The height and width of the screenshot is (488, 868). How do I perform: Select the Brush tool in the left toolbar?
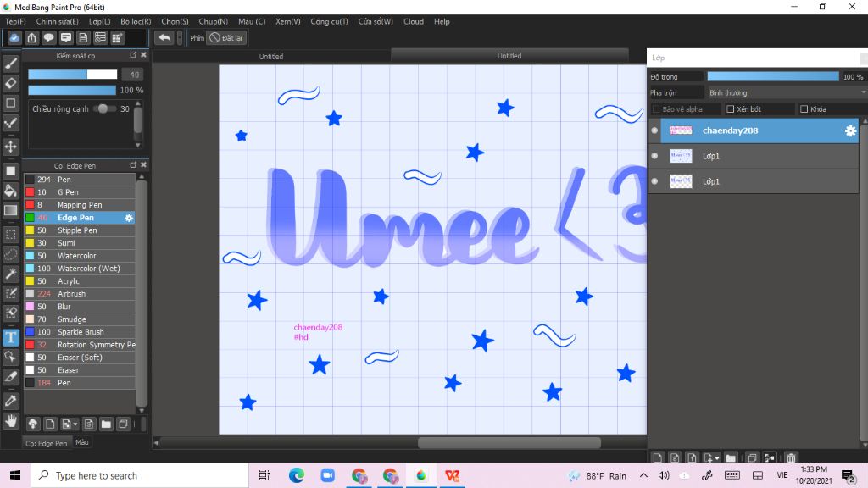click(x=10, y=64)
